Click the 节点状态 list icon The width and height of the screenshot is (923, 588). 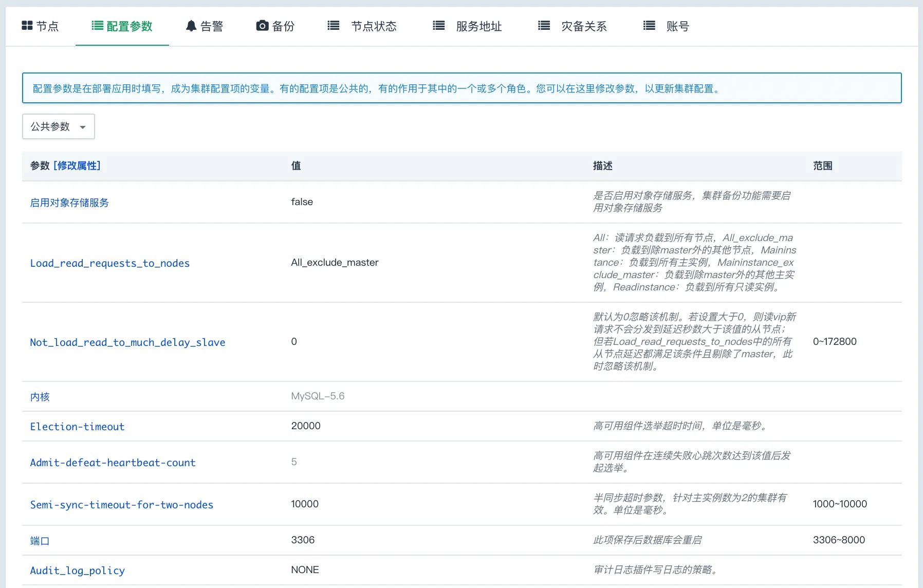[x=333, y=26]
